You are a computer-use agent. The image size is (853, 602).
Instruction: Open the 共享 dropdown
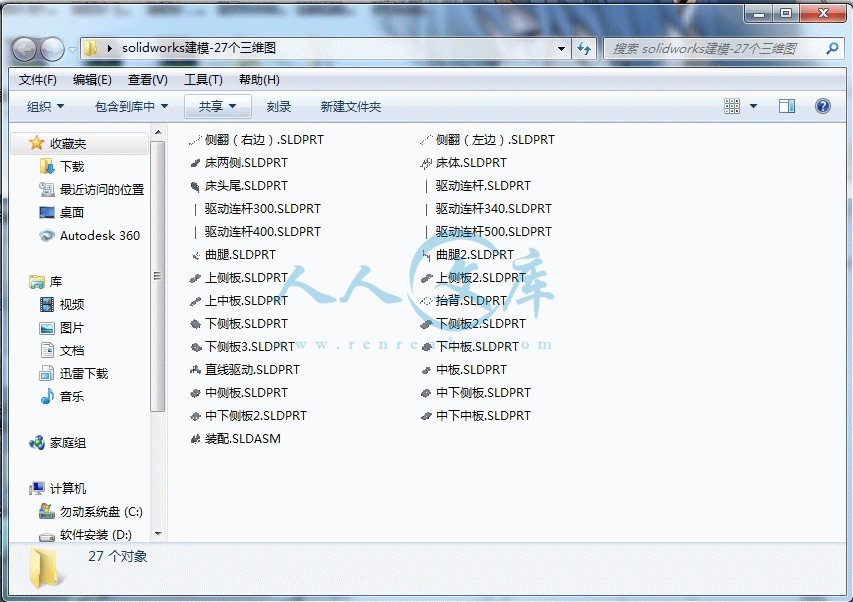218,107
